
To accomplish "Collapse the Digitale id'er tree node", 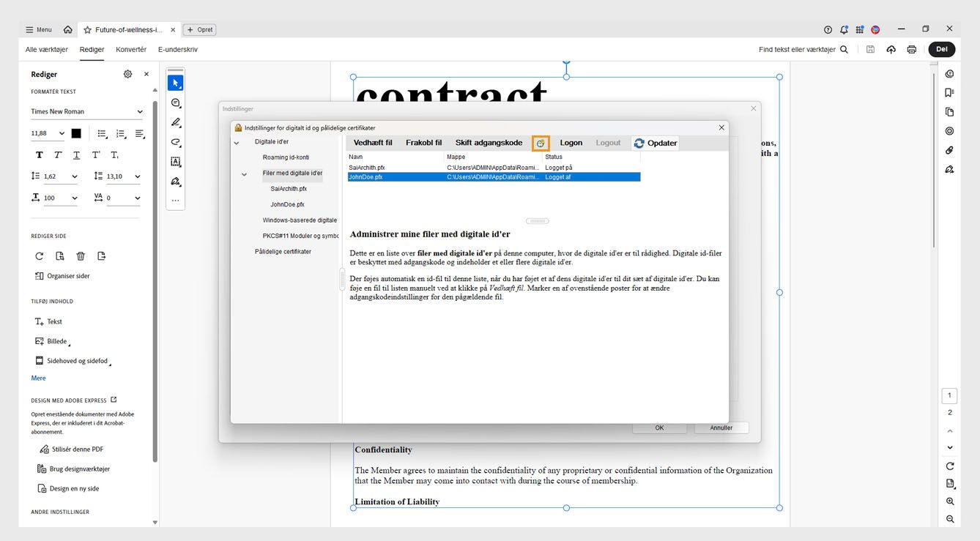I will [237, 143].
